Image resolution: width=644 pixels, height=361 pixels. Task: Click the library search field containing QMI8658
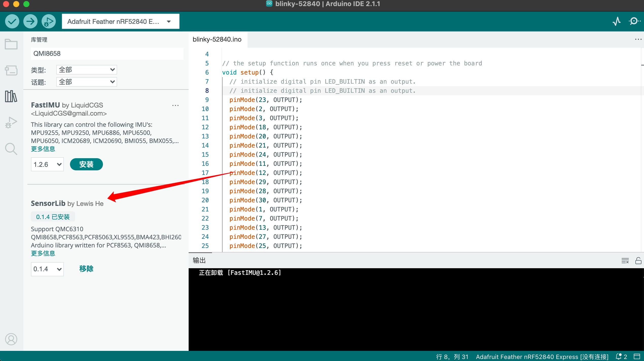click(107, 53)
